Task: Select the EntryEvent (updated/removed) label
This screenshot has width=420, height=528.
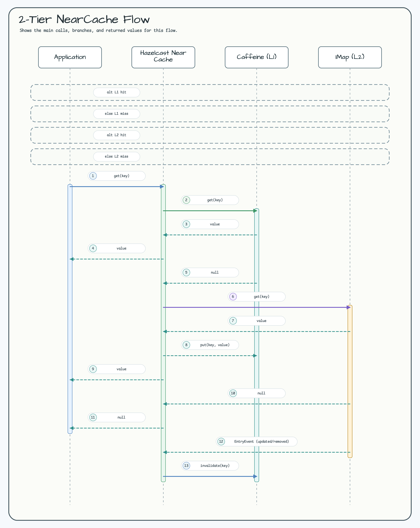Action: (x=261, y=442)
